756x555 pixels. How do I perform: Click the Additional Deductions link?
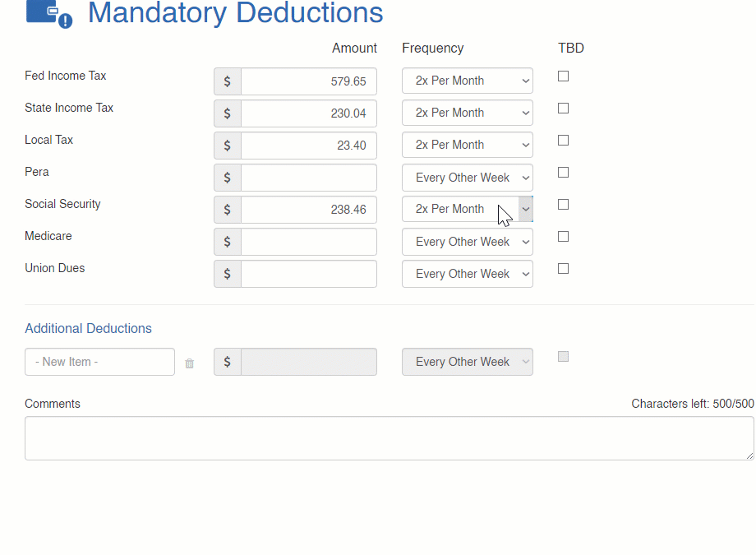(x=88, y=328)
